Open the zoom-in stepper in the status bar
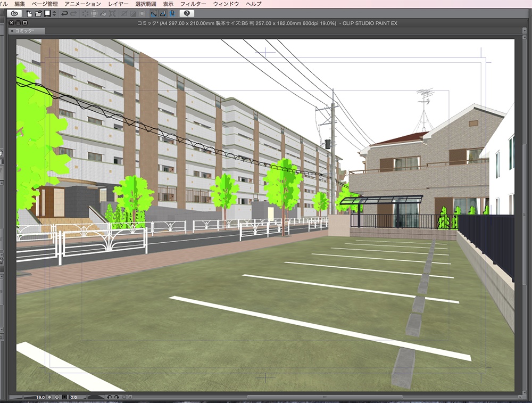532x403 pixels. [56, 397]
